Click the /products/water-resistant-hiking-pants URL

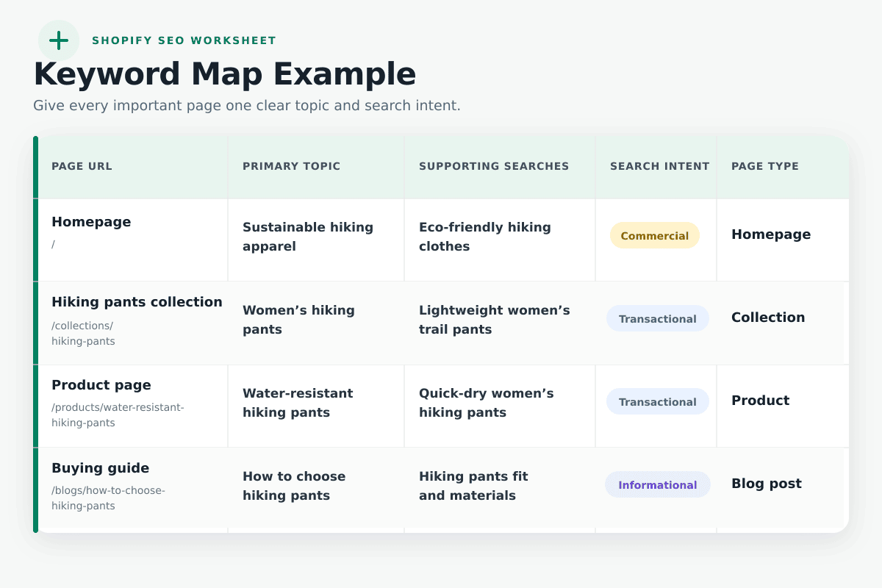click(118, 415)
